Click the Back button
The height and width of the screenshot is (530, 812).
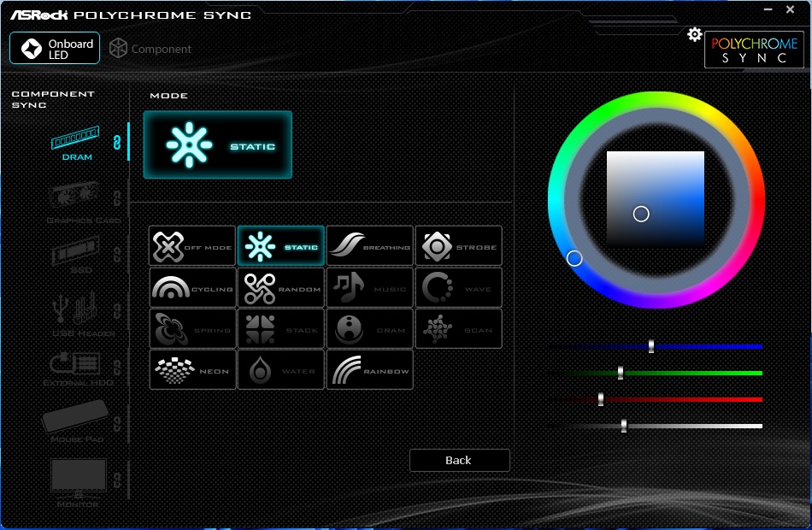[x=459, y=460]
